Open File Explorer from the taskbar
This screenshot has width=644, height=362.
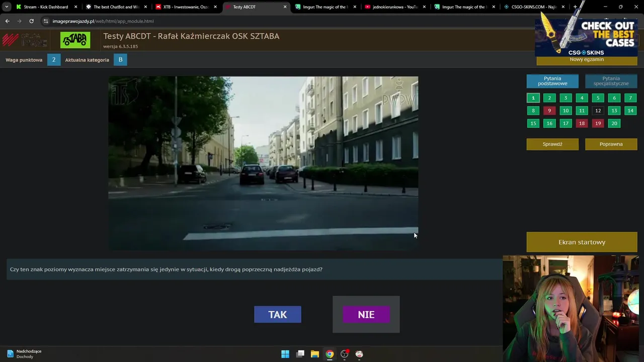point(315,354)
